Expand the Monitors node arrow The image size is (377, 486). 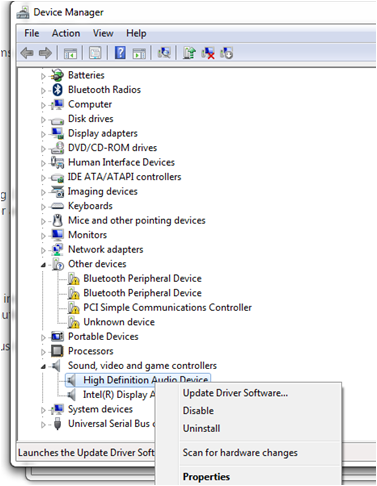[x=43, y=235]
